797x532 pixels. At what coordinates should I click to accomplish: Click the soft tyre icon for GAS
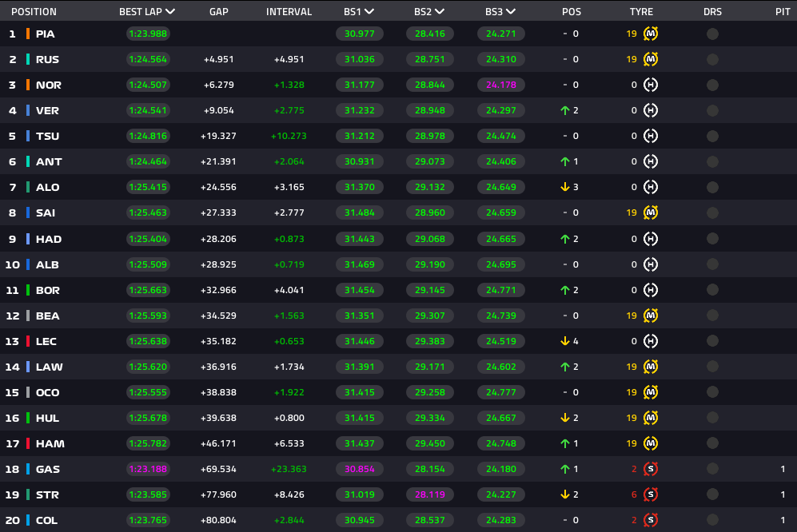pyautogui.click(x=651, y=469)
